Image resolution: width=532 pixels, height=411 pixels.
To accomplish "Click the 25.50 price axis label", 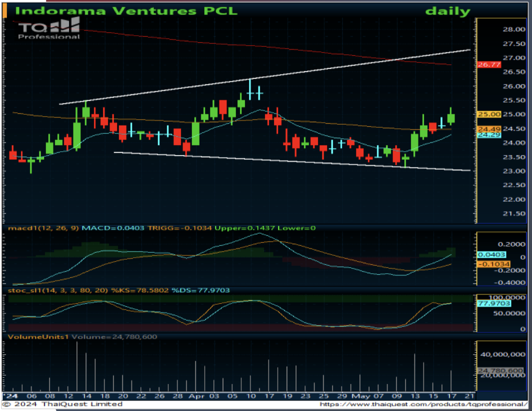I will tap(514, 100).
